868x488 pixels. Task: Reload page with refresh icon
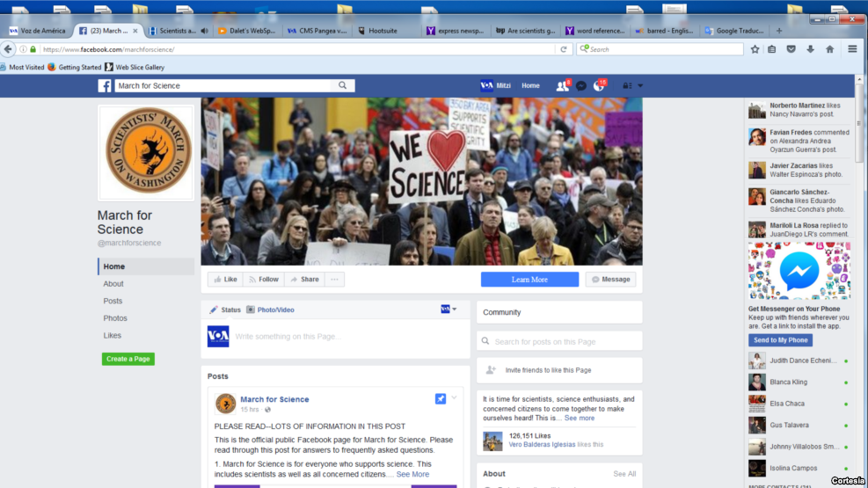pos(564,49)
